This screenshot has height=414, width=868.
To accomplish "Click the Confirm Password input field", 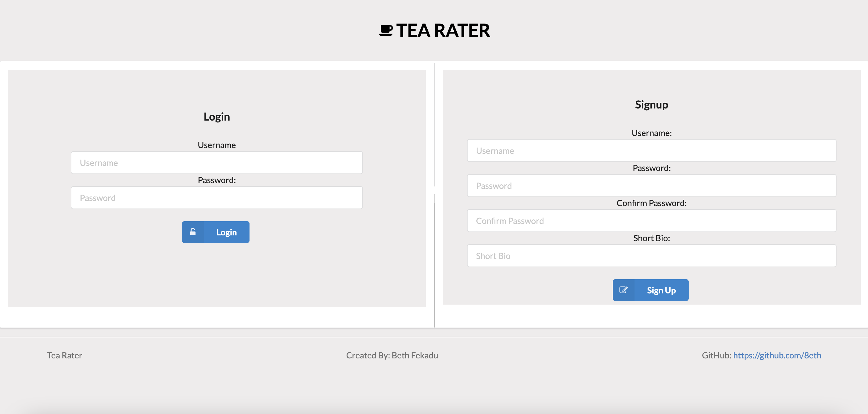I will click(651, 220).
